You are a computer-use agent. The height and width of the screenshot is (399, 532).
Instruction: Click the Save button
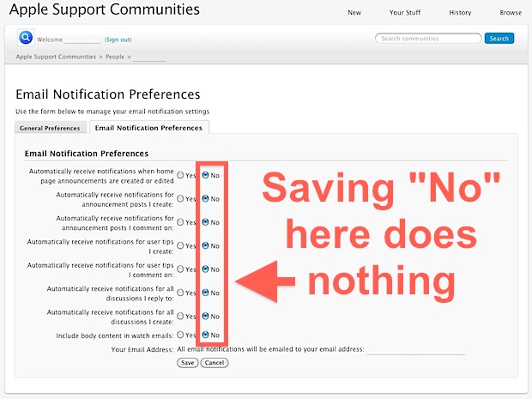point(188,363)
